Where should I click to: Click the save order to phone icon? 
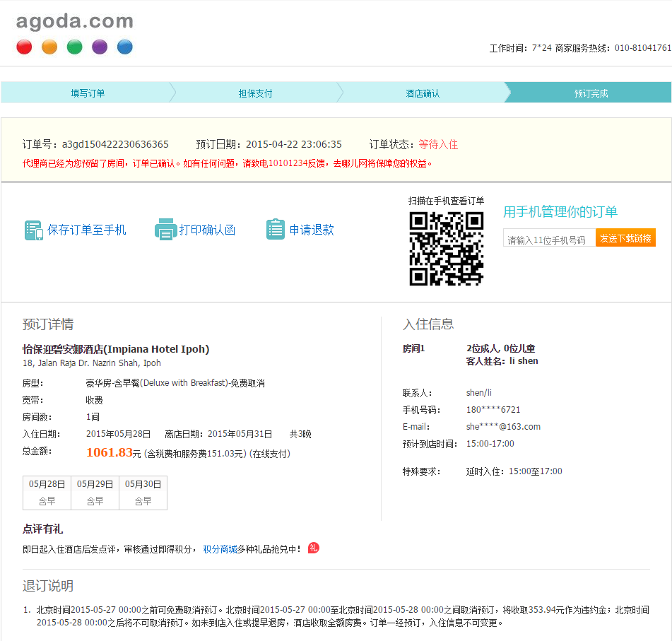[34, 230]
